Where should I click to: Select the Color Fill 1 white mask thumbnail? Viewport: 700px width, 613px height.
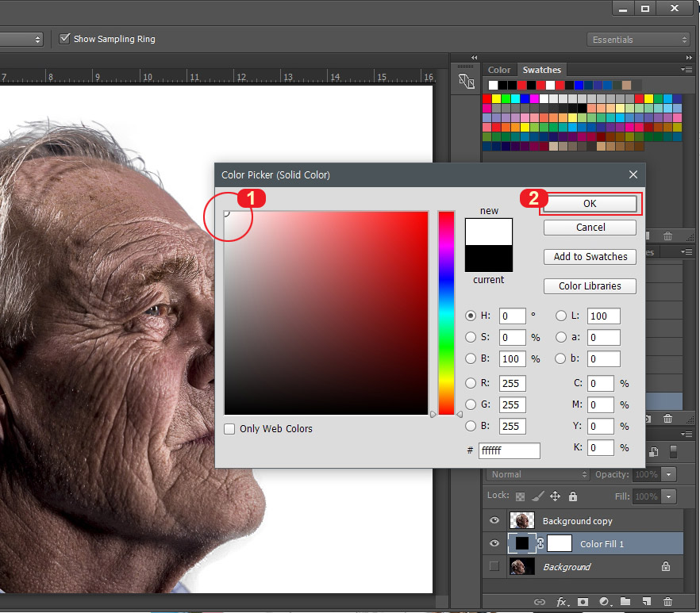pyautogui.click(x=559, y=543)
